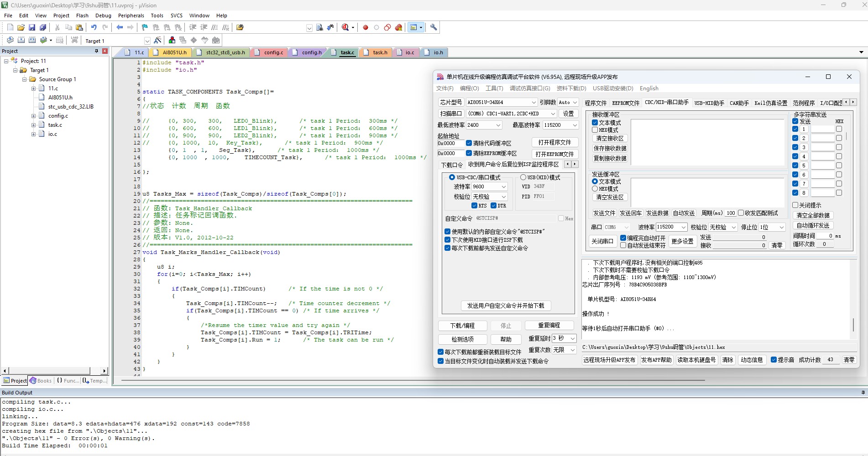Viewport: 868px width, 456px height.
Task: Open the Peripherals menu
Action: tap(131, 16)
